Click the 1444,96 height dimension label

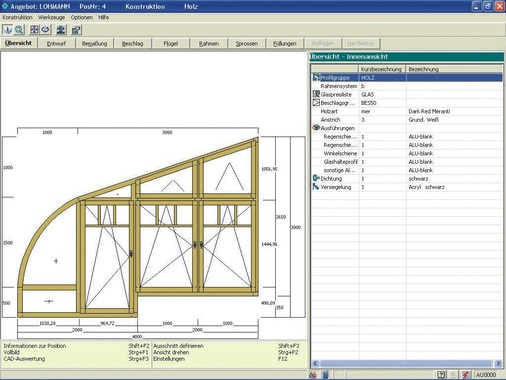pos(269,244)
